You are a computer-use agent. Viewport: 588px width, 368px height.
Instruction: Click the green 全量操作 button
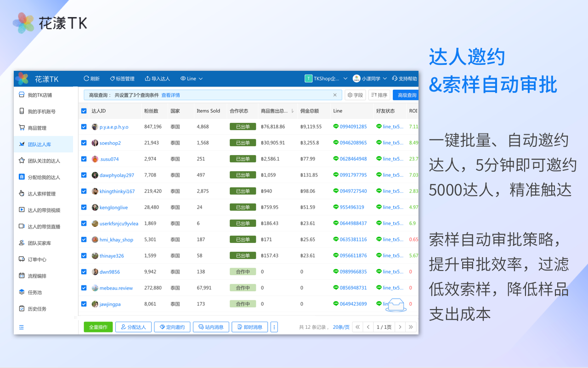(98, 327)
